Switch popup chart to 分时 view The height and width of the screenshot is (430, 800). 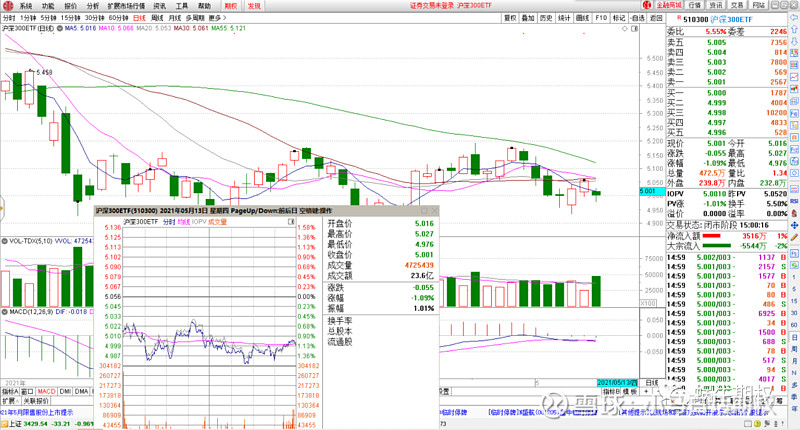coord(169,222)
